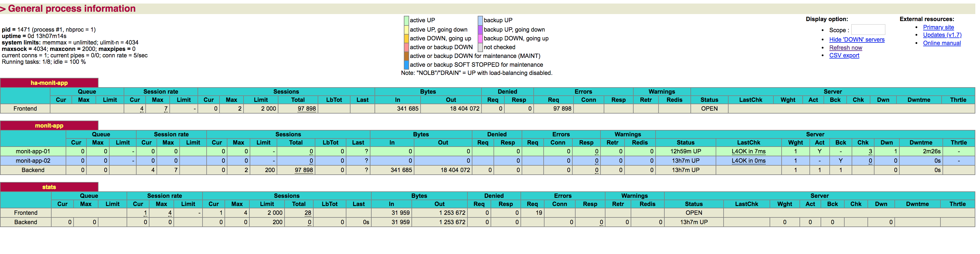Click the '12h59m UP' status cell
Viewport: 980px width, 254px height.
coord(685,152)
